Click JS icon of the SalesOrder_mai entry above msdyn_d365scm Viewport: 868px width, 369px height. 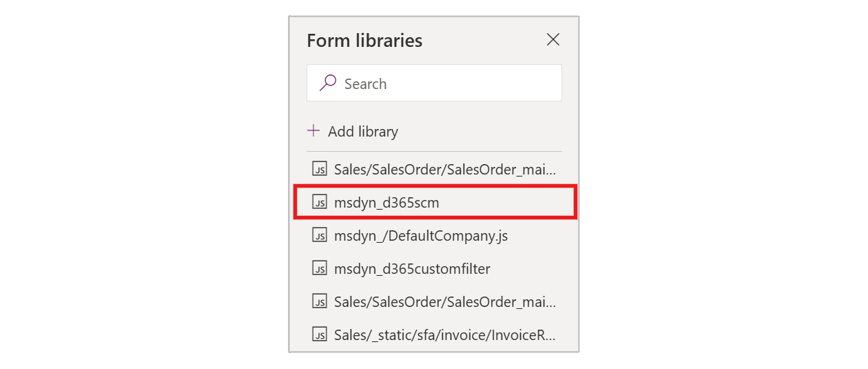coord(320,169)
